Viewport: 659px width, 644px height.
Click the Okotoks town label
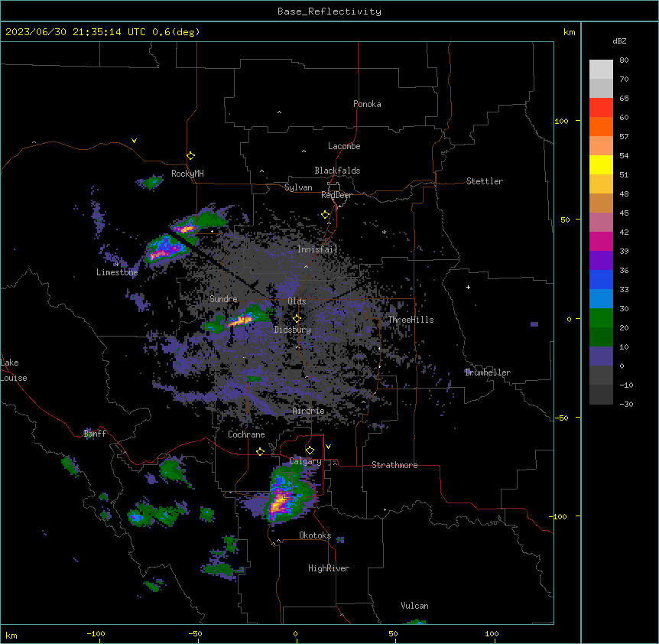(x=315, y=535)
